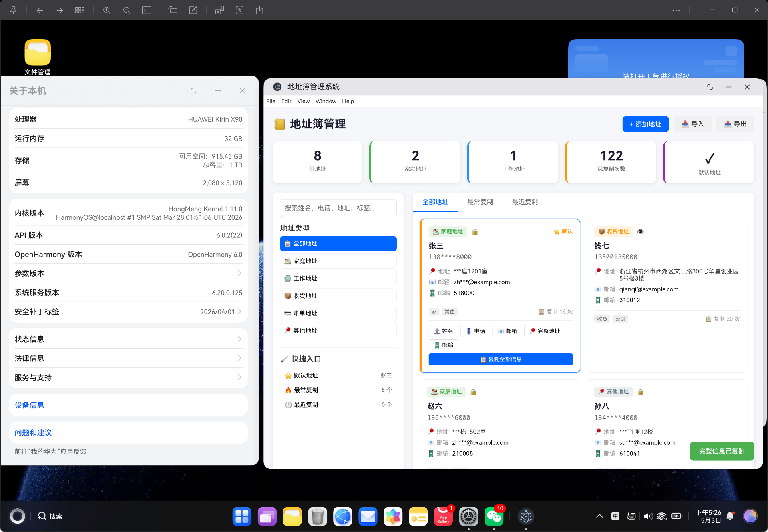The image size is (768, 532).
Task: Open the grid thumbnails view icon
Action: (80, 10)
